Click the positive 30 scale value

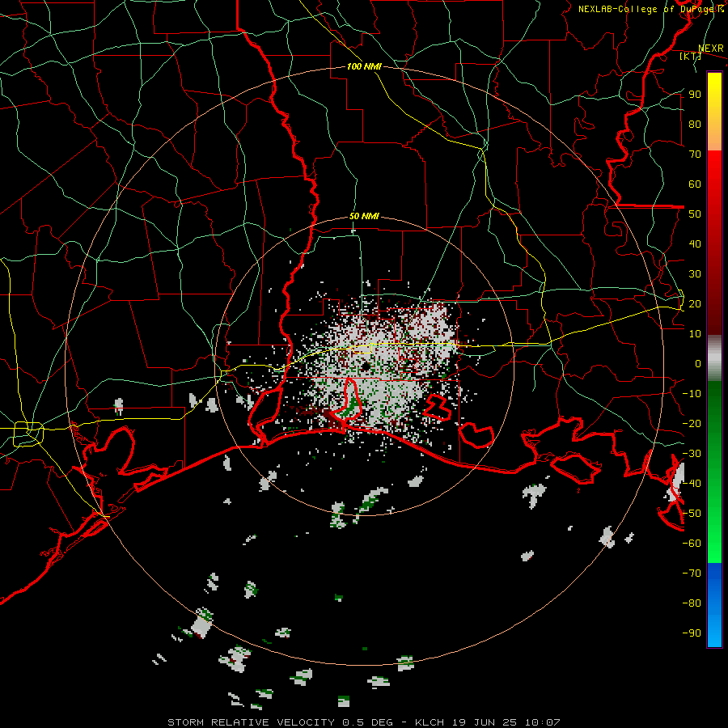pos(695,274)
